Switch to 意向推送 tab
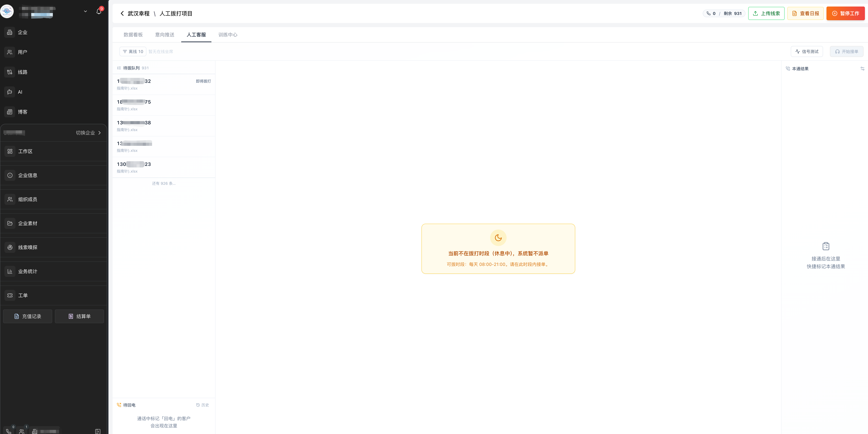 [164, 35]
